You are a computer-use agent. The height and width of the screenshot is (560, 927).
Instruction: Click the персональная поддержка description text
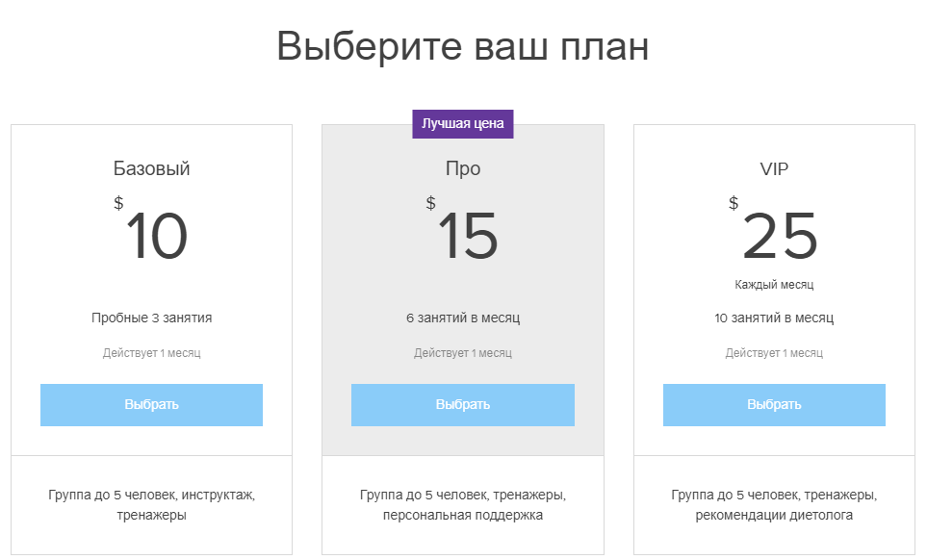462,516
